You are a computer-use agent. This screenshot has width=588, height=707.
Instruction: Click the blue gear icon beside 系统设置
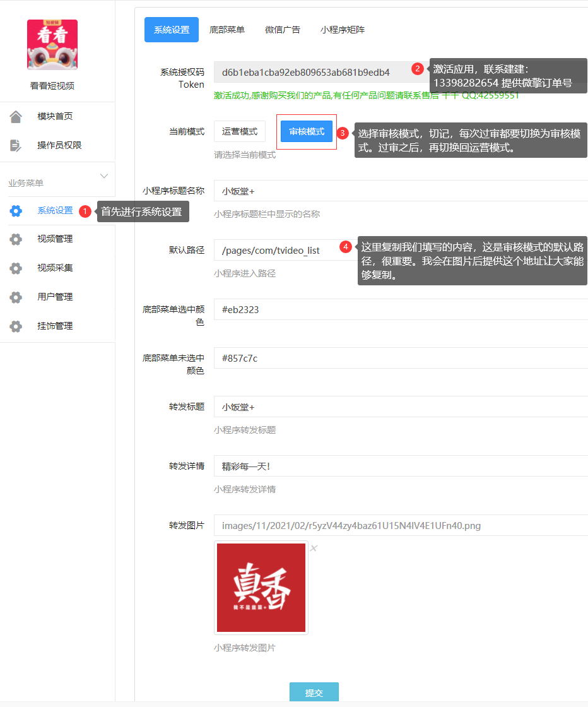[16, 211]
